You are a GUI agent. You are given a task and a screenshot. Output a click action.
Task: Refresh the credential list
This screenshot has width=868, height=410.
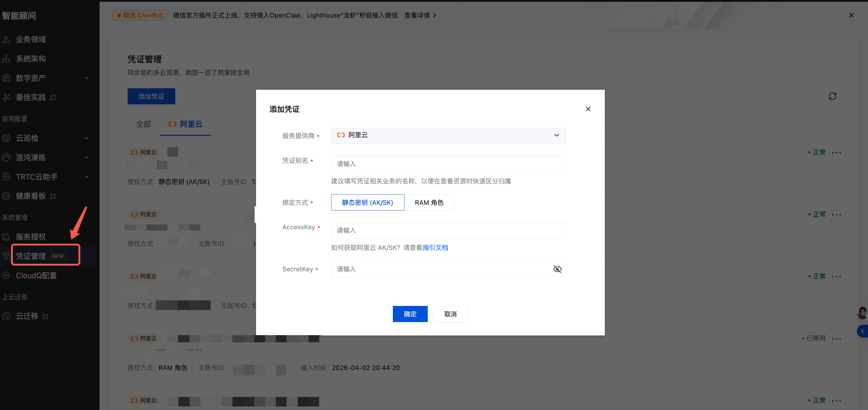[833, 96]
